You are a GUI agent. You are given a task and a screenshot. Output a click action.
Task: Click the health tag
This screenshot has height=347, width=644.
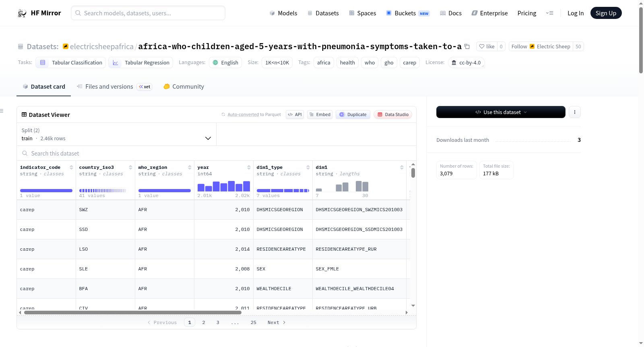tap(347, 62)
